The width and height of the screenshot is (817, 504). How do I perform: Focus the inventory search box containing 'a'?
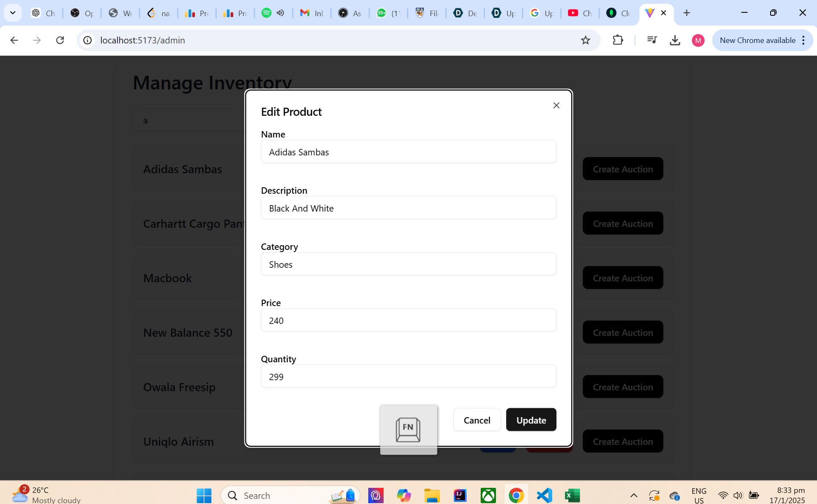(x=189, y=120)
